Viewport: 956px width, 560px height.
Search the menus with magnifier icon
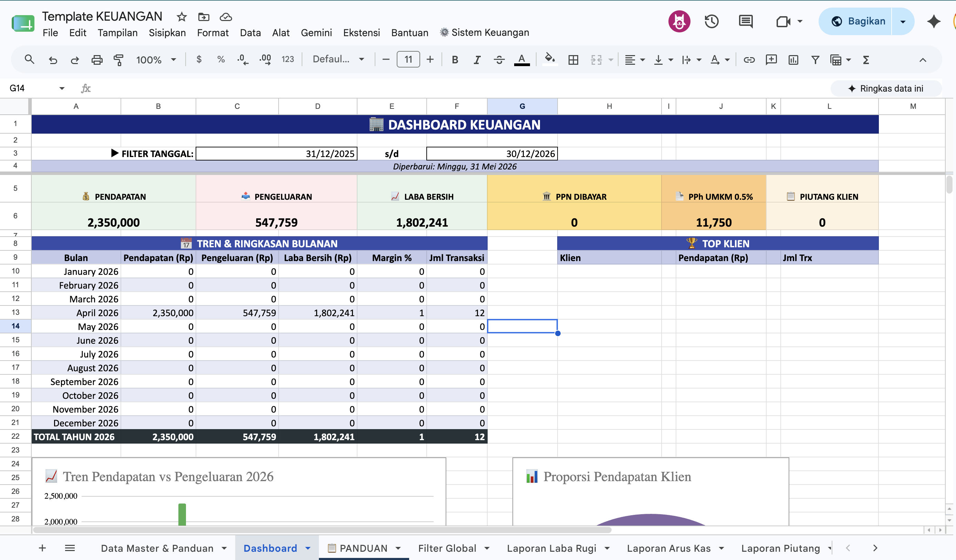[x=29, y=60]
